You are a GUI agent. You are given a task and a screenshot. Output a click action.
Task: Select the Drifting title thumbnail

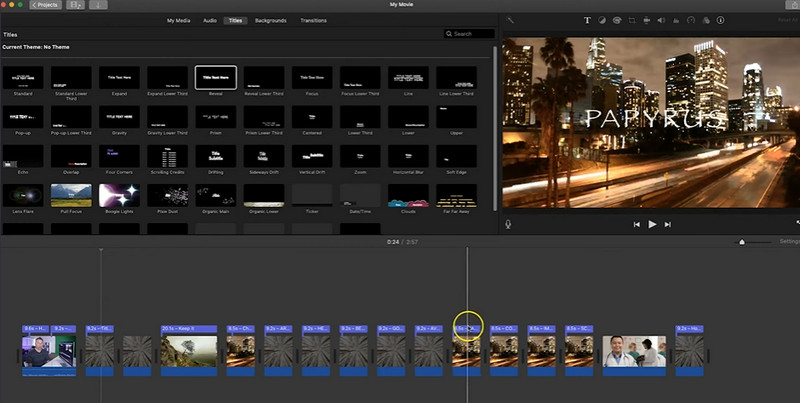click(x=216, y=156)
